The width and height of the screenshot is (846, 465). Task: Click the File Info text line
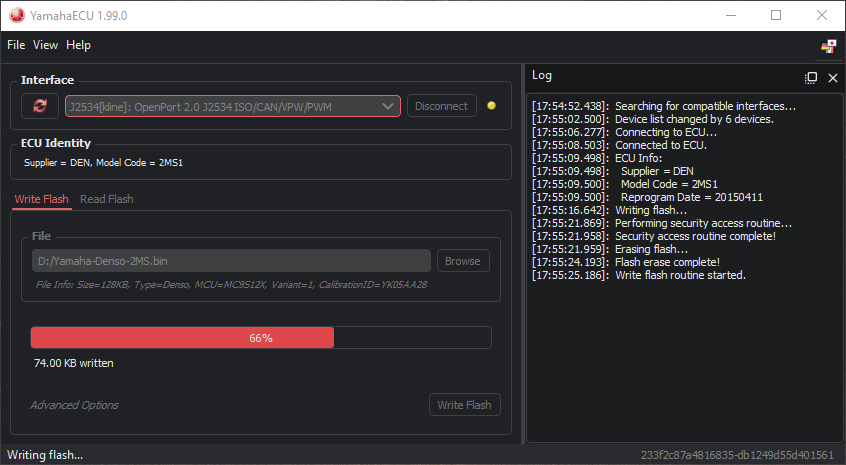point(231,284)
